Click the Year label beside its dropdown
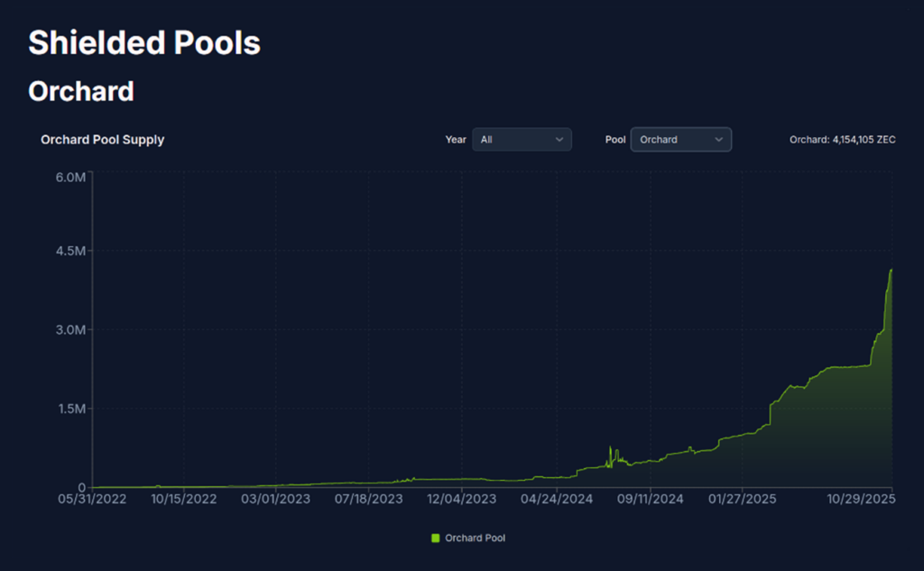 pos(456,140)
